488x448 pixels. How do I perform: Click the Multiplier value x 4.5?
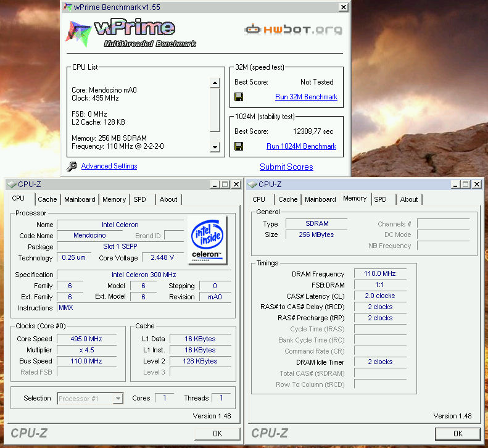(x=86, y=350)
